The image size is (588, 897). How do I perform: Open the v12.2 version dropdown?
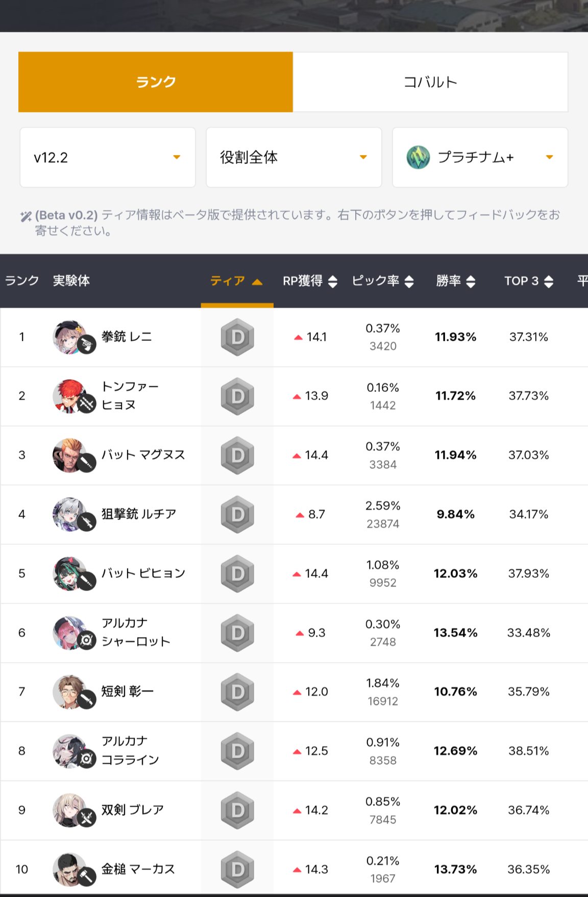tap(108, 157)
